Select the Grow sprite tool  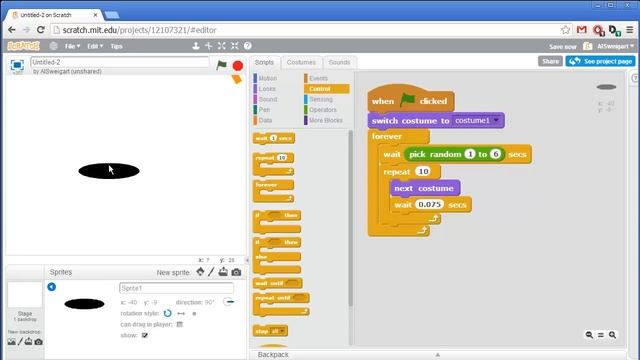tap(222, 46)
